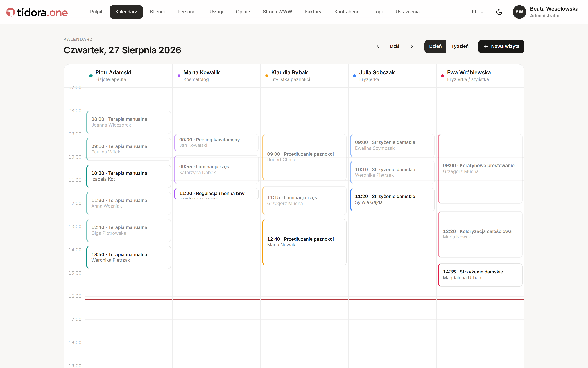Open 12:20 Koloryzacja całościowa visit
The image size is (588, 368).
480,234
